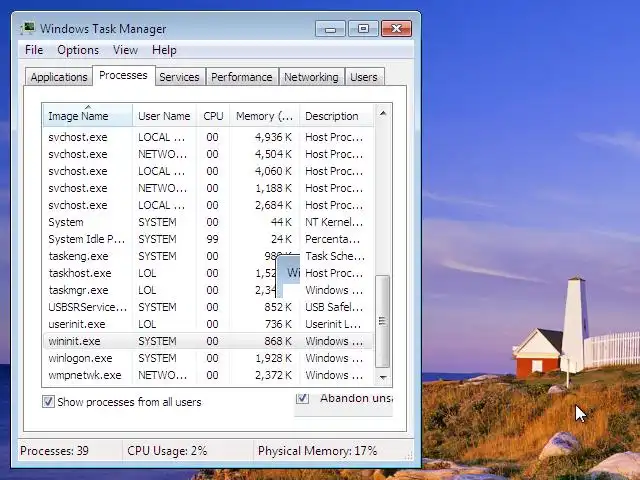
Task: Select the wmpnetwk.exe process
Action: (208, 375)
